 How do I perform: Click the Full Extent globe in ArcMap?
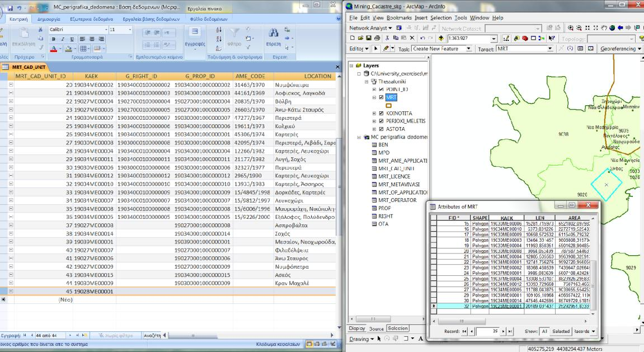(612, 28)
